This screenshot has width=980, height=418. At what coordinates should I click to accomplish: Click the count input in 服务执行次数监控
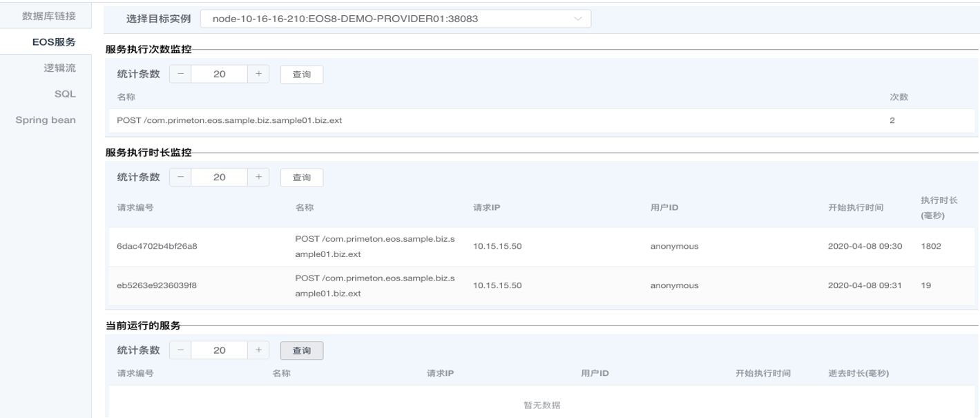click(x=219, y=75)
